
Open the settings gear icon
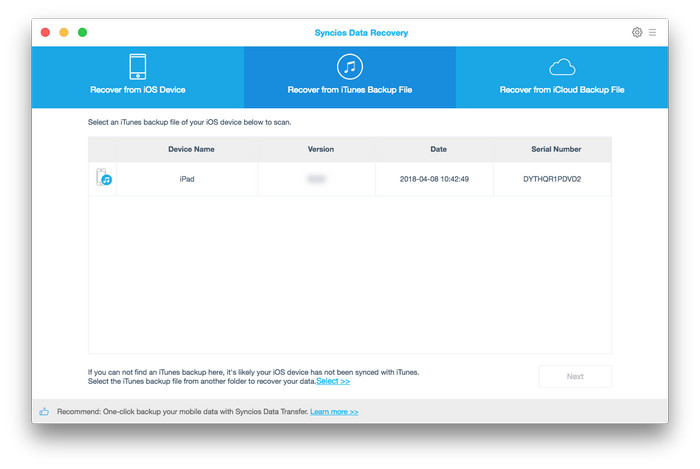637,32
